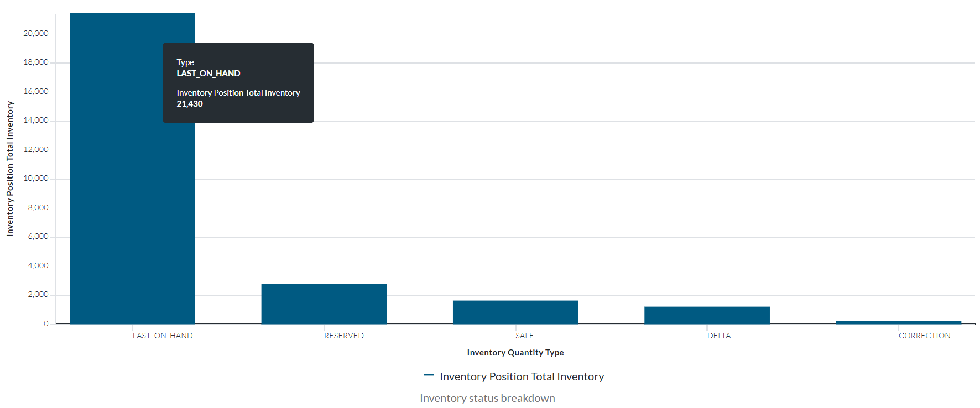This screenshot has height=408, width=980.
Task: Select the CORRECTION axis label
Action: pyautogui.click(x=924, y=336)
